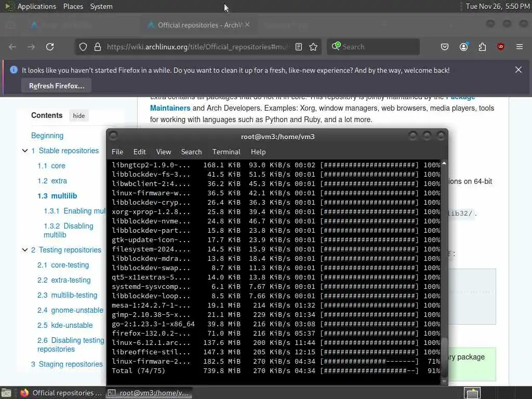Open terminal Search menu
This screenshot has height=399, width=532.
point(191,152)
